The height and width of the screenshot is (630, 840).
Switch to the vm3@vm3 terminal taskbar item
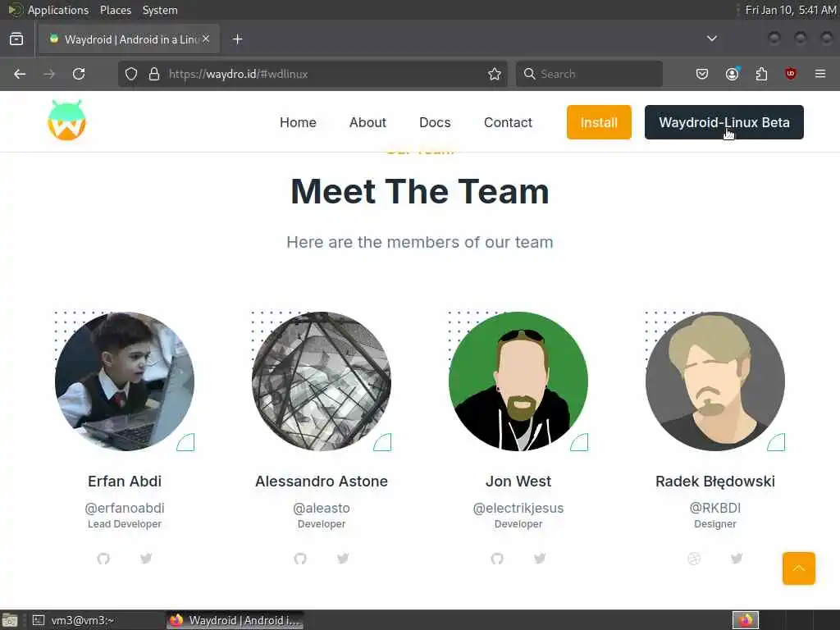coord(97,620)
